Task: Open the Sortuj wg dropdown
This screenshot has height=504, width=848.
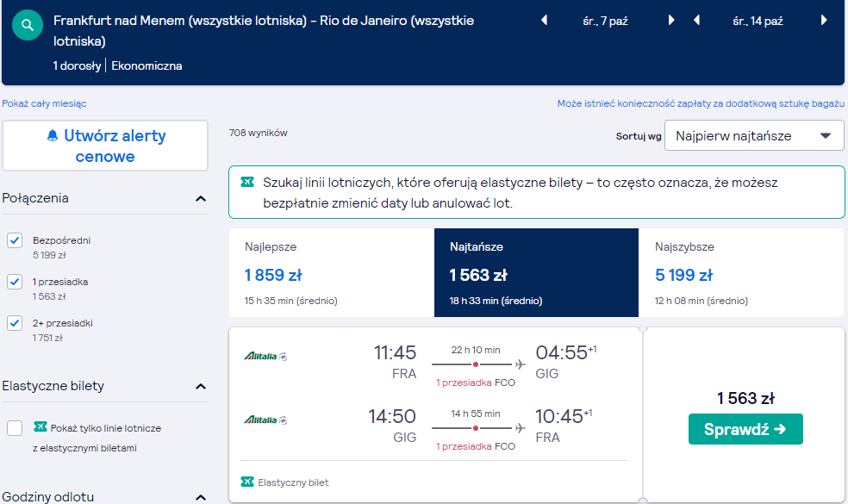Action: pyautogui.click(x=754, y=135)
